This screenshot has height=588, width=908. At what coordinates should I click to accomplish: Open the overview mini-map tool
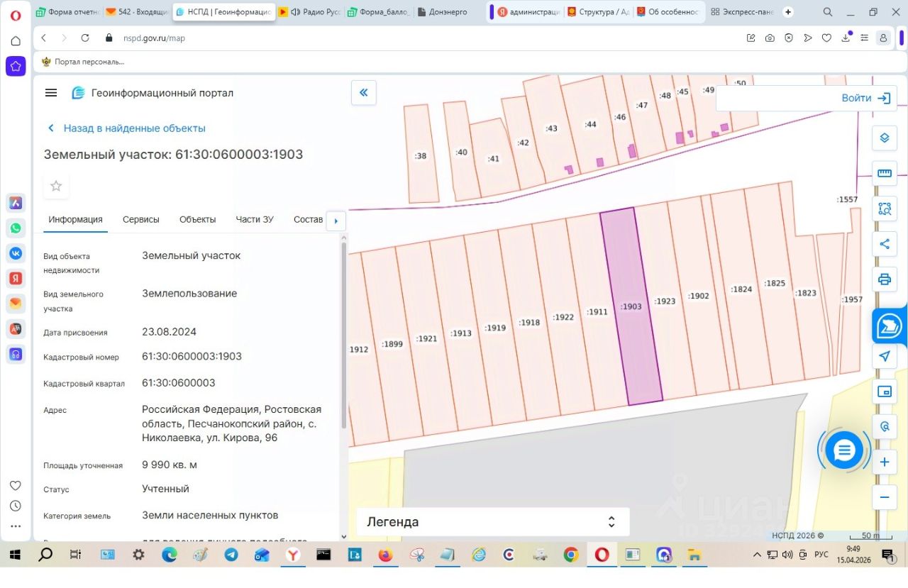pos(884,392)
